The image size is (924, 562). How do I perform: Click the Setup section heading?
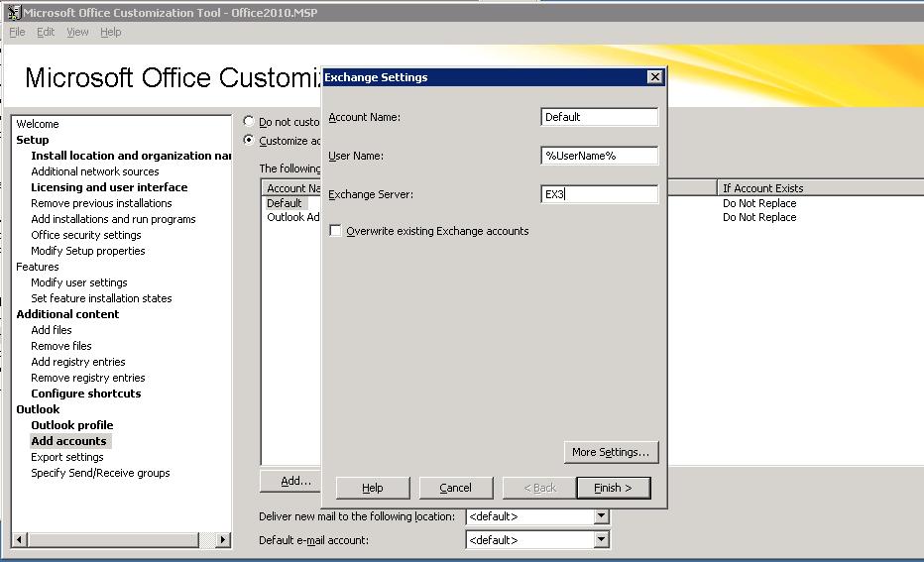click(x=33, y=140)
